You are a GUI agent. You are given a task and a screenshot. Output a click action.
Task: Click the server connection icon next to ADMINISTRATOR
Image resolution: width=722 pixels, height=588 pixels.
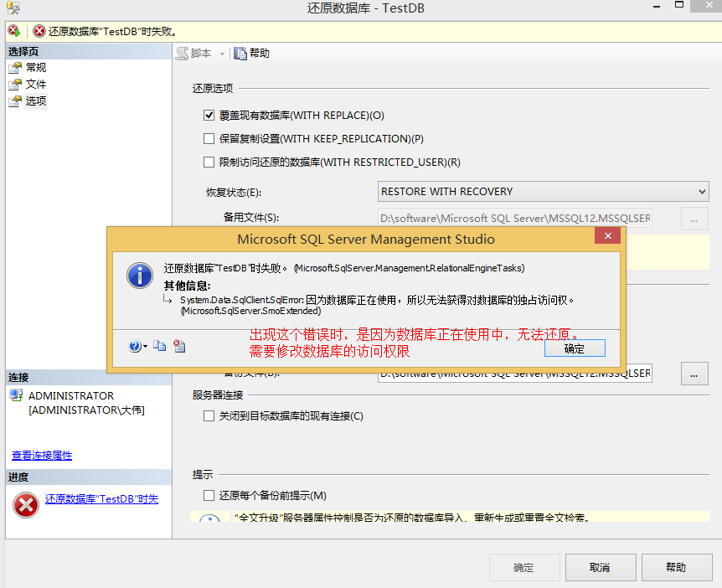pos(17,395)
